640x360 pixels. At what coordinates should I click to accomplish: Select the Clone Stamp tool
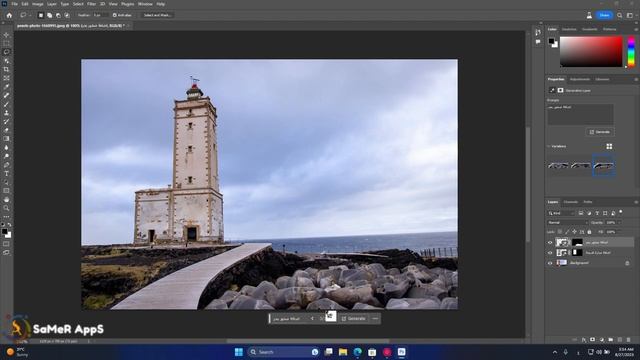(x=6, y=113)
